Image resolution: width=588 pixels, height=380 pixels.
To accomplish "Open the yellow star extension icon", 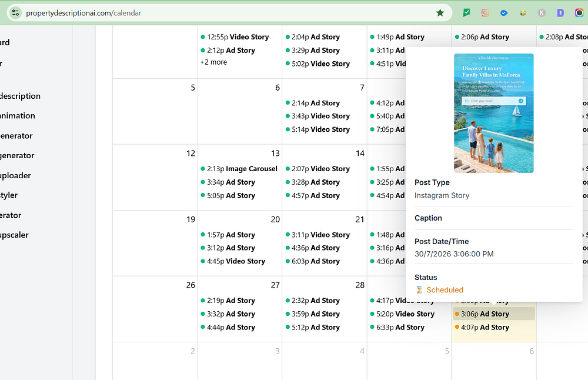I will 523,13.
